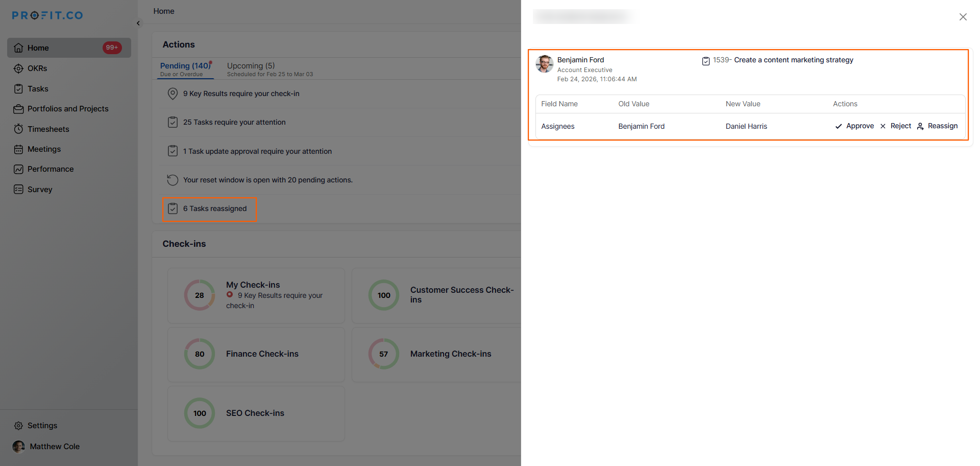This screenshot has height=466, width=980.
Task: Open the SEO Check-ins card title
Action: [255, 413]
